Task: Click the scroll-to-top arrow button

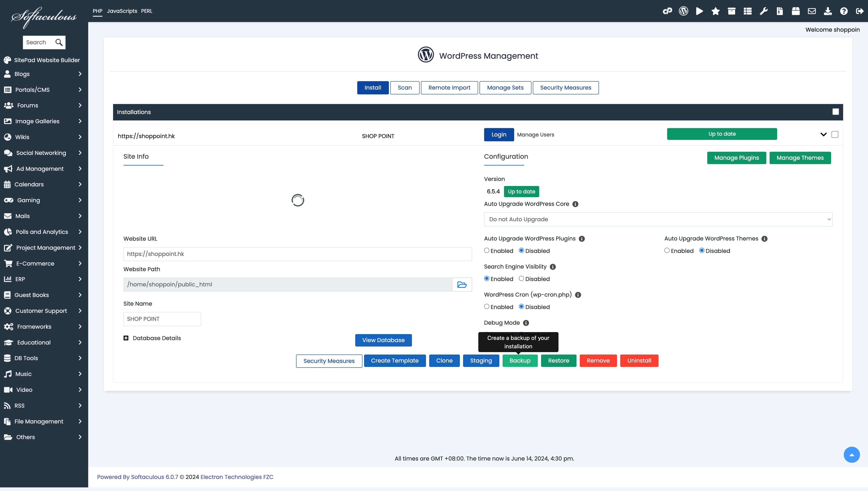Action: pos(852,455)
